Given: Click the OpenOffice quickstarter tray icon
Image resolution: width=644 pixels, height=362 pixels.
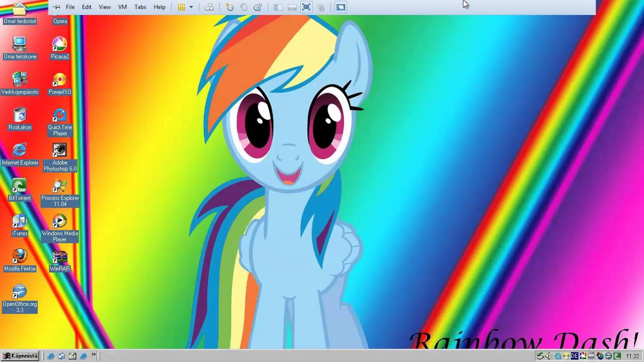Looking at the screenshot, I should pyautogui.click(x=608, y=356).
